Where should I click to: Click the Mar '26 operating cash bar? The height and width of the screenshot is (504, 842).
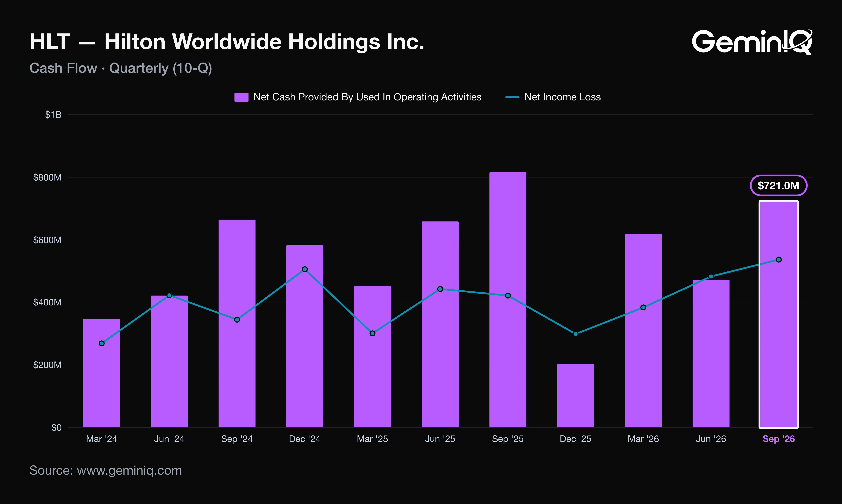coord(643,330)
